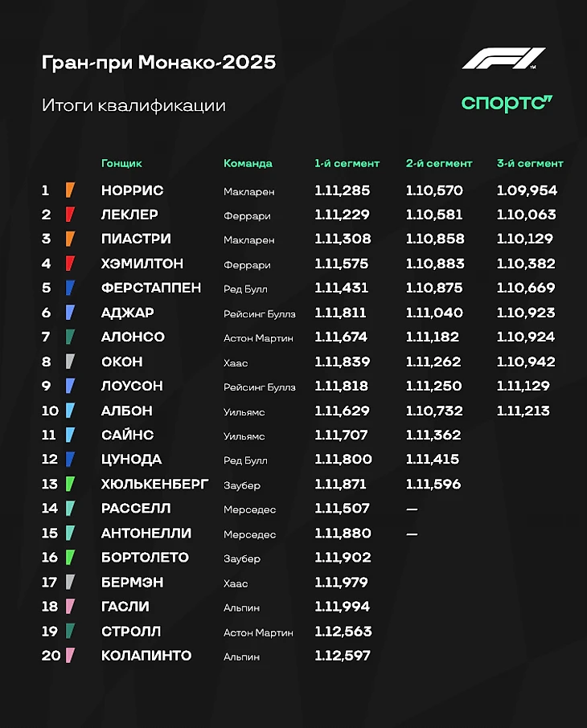The height and width of the screenshot is (728, 587).
Task: Click grey team flag beside Окон
Action: point(70,362)
